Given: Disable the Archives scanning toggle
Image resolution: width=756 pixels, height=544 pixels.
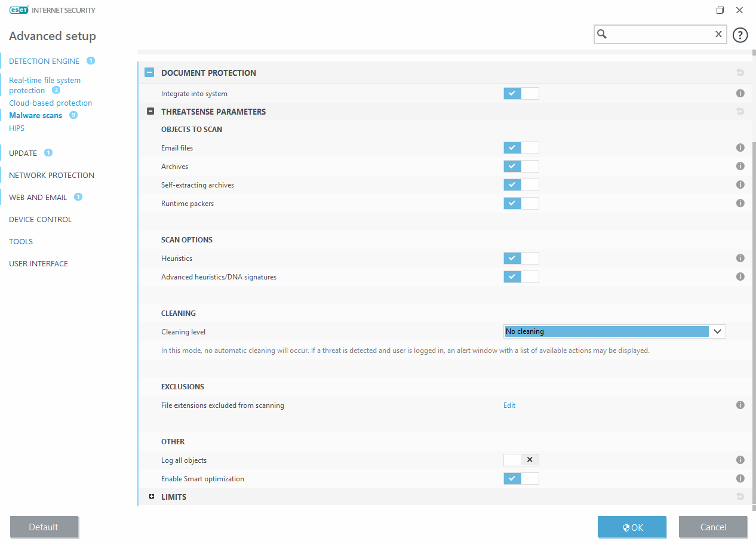Looking at the screenshot, I should [521, 166].
